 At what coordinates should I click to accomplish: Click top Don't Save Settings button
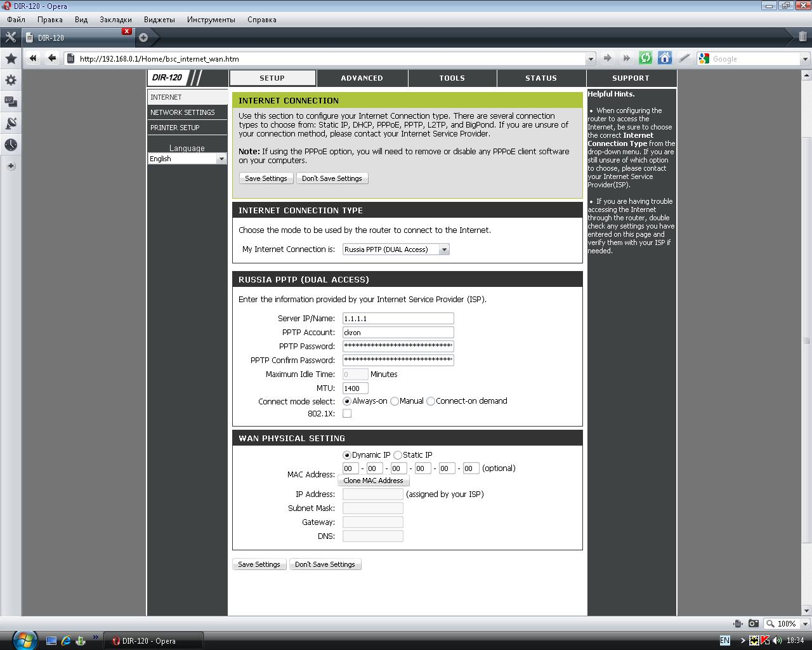pos(332,178)
